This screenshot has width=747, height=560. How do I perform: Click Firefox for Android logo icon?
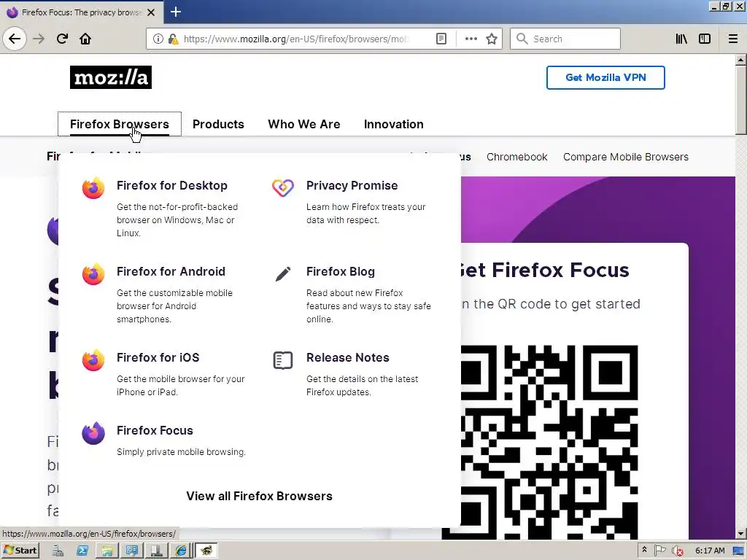93,274
